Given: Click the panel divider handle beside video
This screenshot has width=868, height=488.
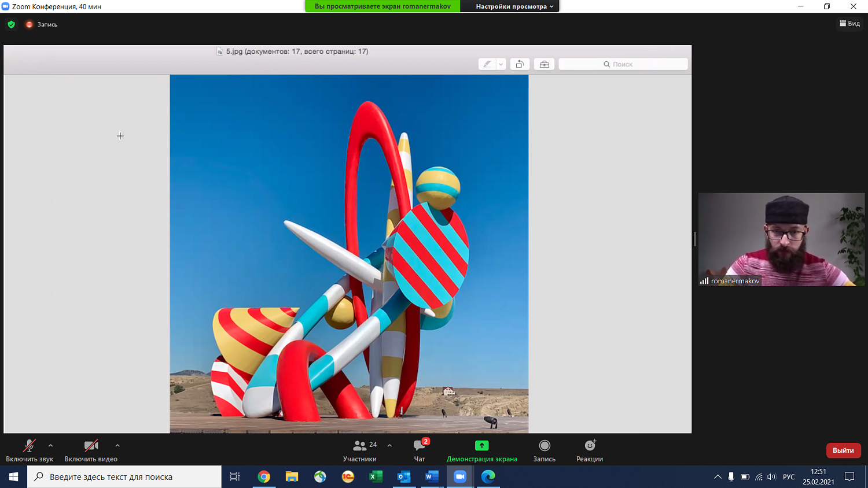Looking at the screenshot, I should (695, 239).
